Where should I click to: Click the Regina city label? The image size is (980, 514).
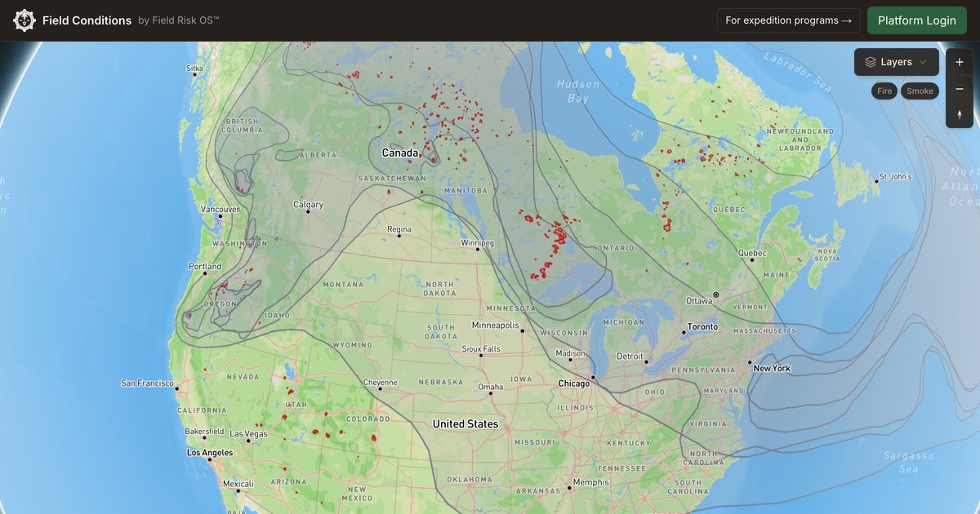click(399, 229)
